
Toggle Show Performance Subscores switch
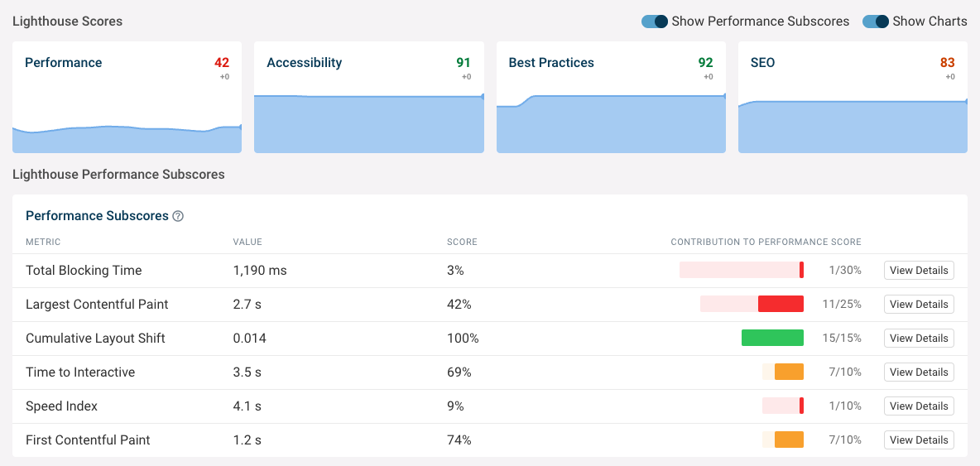655,22
